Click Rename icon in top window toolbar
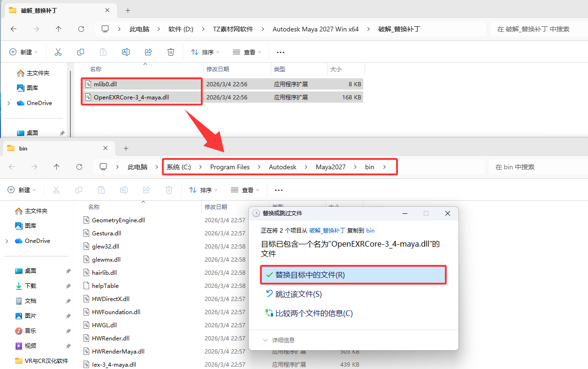 (x=126, y=52)
